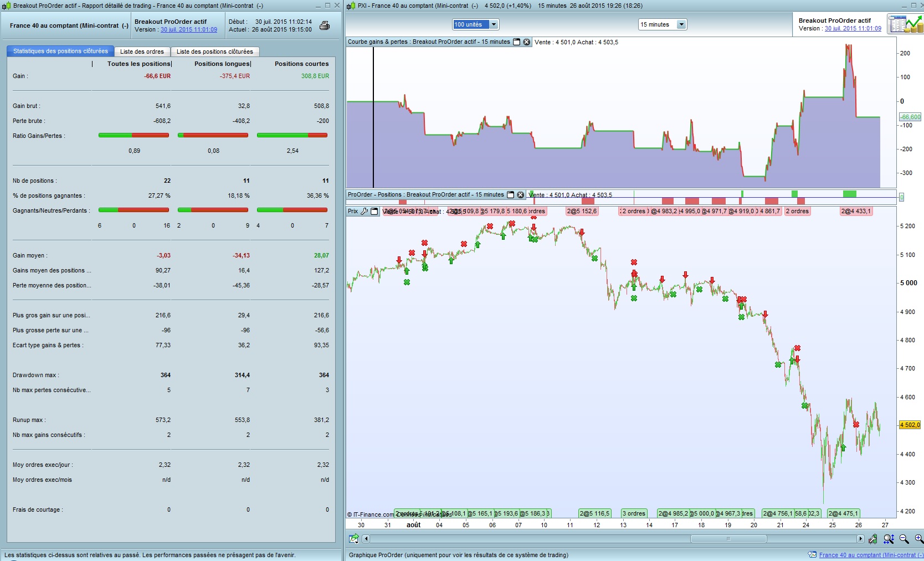Select the Statistiques des positions clôturées tab
This screenshot has width=924, height=561.
coord(60,51)
